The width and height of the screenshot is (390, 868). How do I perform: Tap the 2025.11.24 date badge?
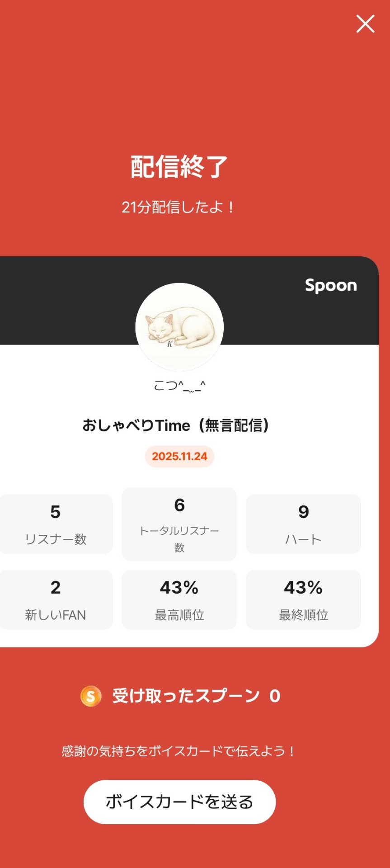[179, 456]
